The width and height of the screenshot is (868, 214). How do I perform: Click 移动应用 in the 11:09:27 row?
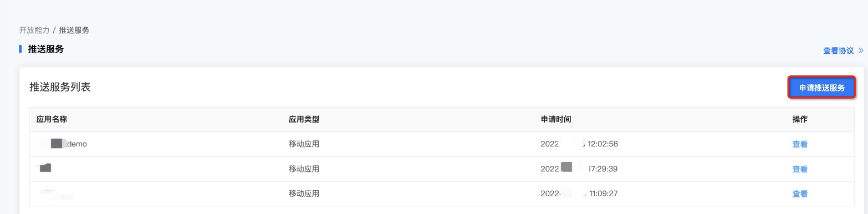[304, 194]
